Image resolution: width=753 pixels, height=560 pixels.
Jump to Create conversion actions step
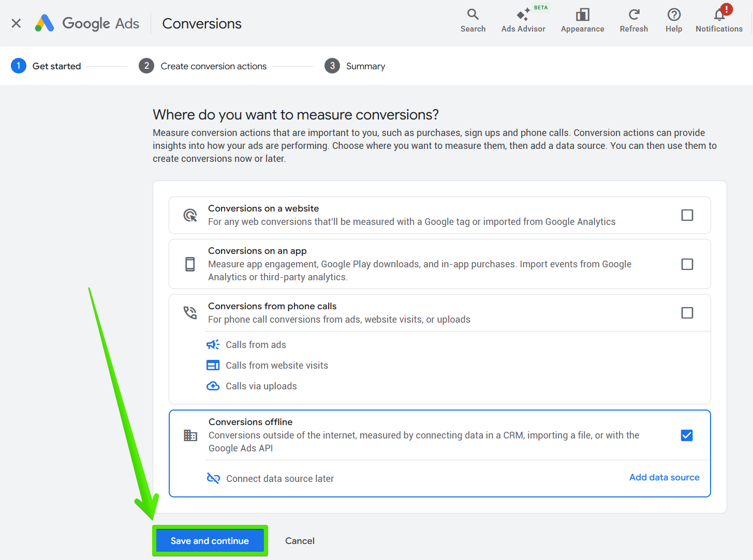[202, 66]
